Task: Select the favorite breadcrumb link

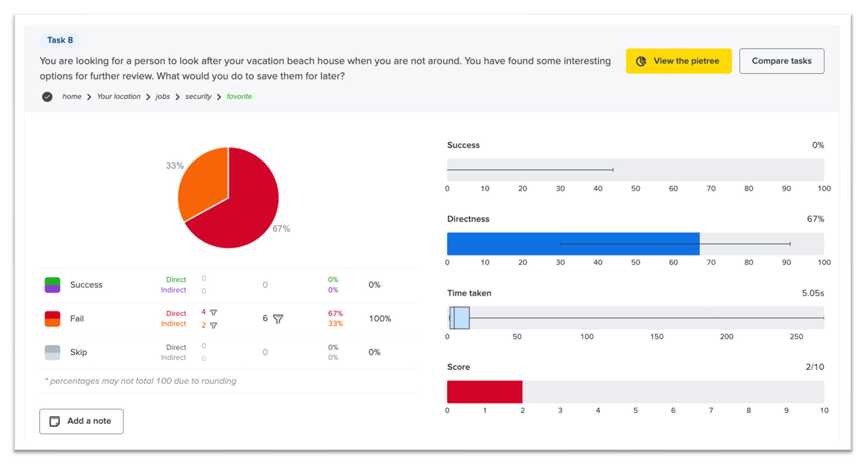Action: tap(239, 97)
